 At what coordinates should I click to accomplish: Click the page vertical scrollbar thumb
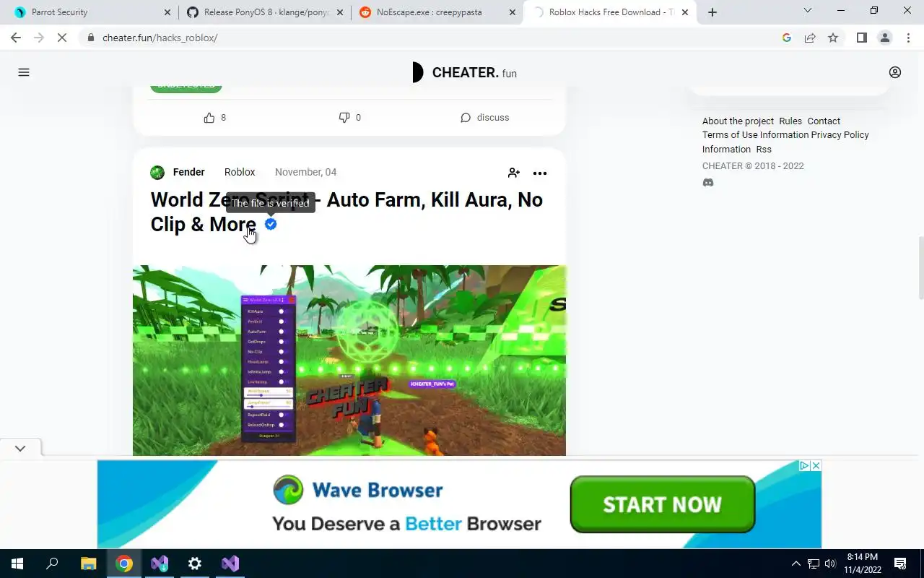pos(920,267)
